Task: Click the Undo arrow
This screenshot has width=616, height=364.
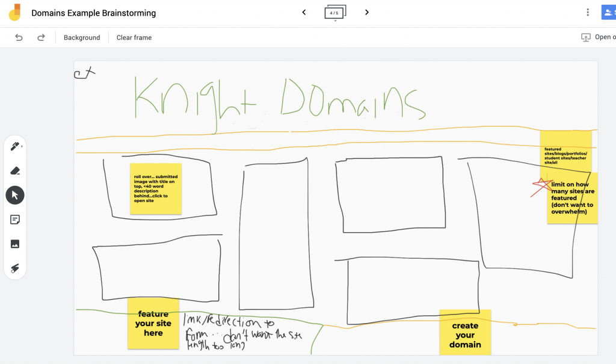Action: click(19, 37)
